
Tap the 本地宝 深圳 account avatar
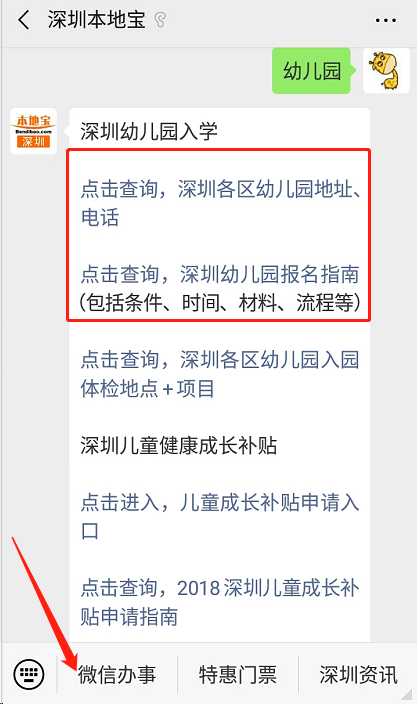pos(34,131)
